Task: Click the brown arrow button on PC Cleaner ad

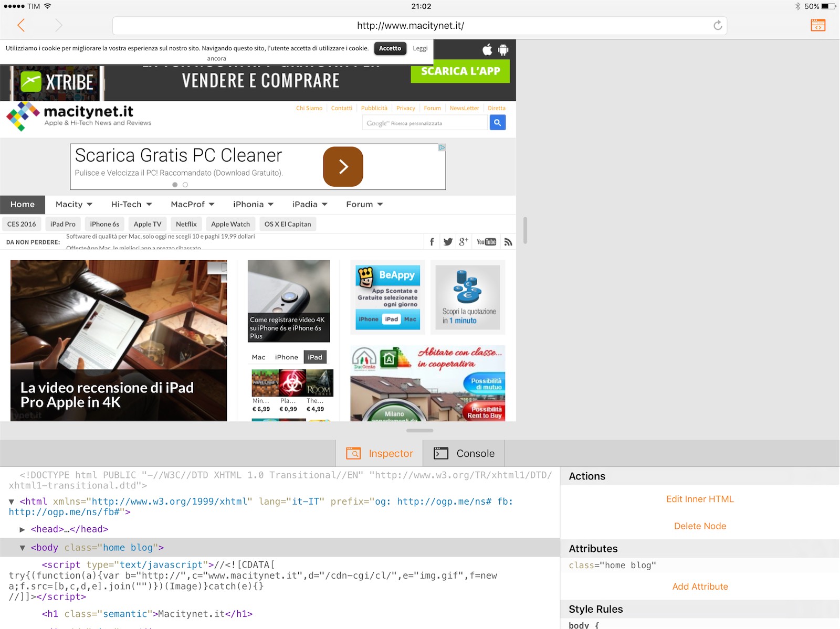Action: (343, 167)
